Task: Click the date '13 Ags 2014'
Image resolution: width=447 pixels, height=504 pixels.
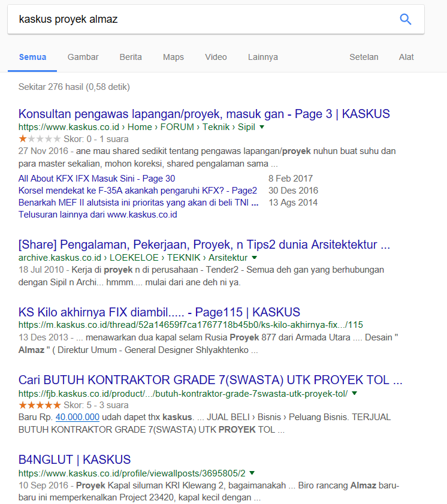Action: [x=293, y=203]
